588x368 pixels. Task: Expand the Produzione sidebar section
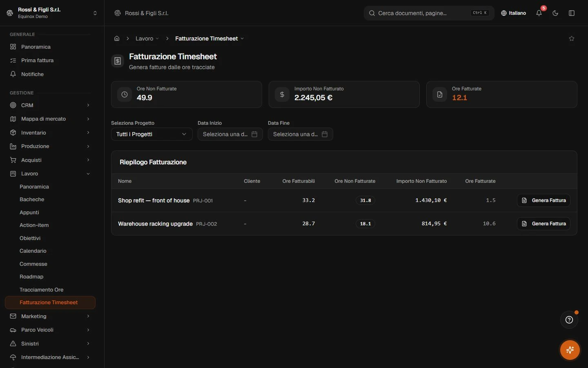(50, 146)
